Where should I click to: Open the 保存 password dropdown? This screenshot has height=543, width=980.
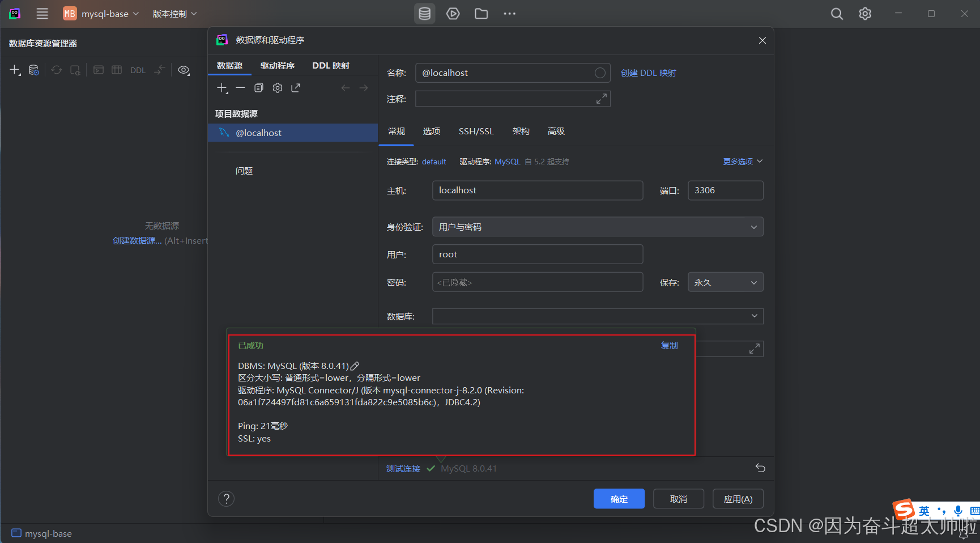pos(726,282)
